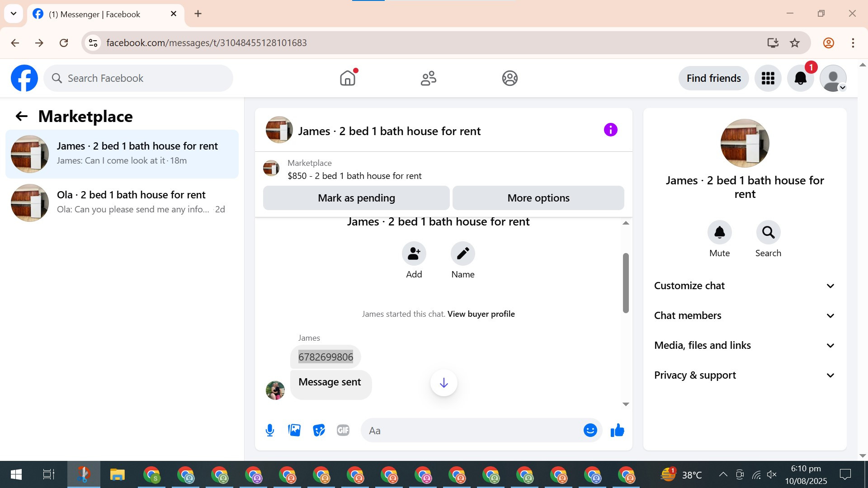Mute this conversation
868x488 pixels.
point(719,233)
